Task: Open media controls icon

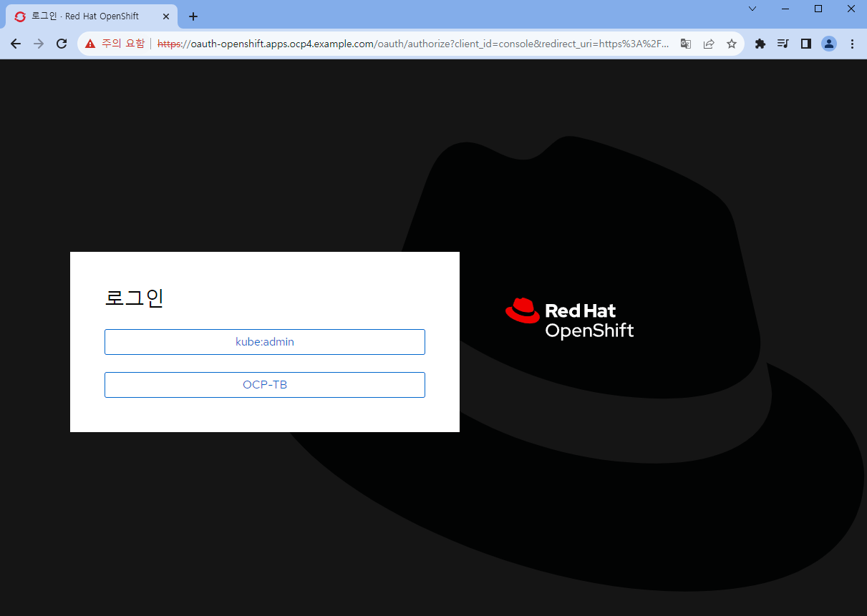Action: (x=783, y=44)
